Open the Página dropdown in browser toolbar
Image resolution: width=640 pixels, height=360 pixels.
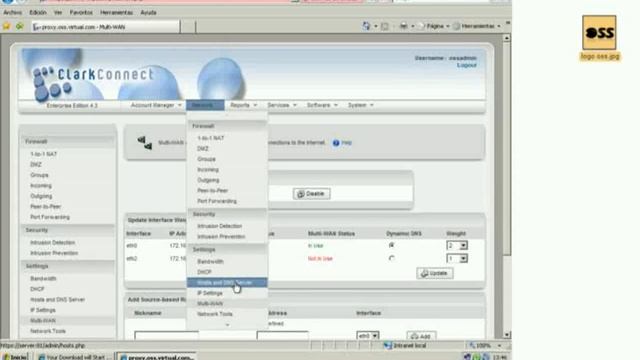pos(434,26)
